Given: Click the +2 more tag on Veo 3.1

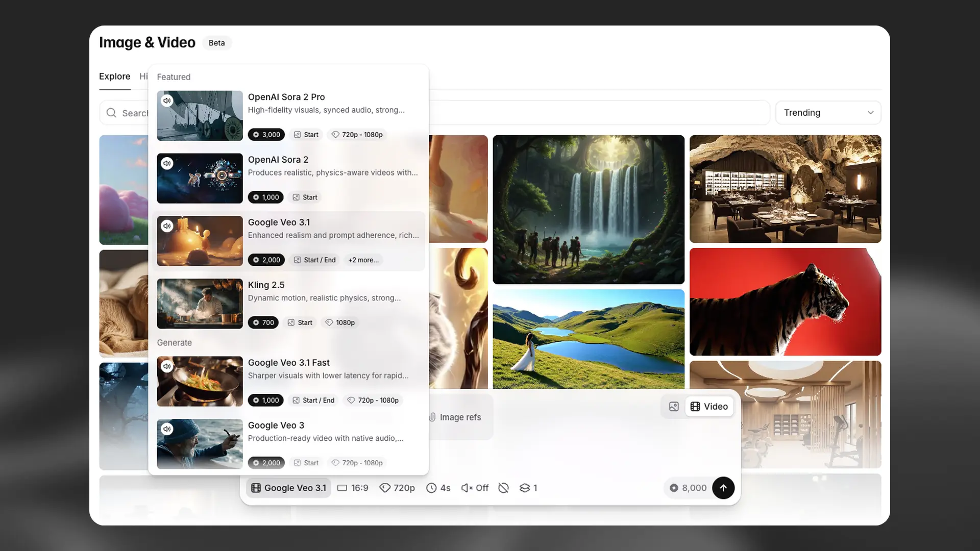Looking at the screenshot, I should pos(363,260).
